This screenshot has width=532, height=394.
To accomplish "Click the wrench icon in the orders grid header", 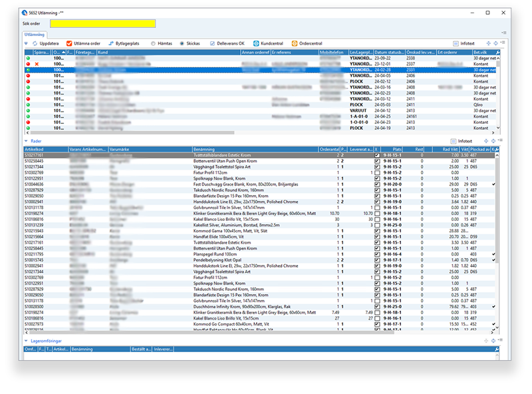I will tap(497, 53).
